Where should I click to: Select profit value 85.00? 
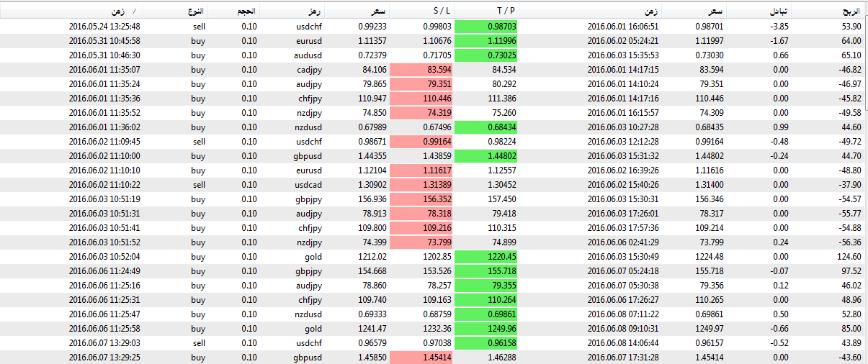[851, 329]
